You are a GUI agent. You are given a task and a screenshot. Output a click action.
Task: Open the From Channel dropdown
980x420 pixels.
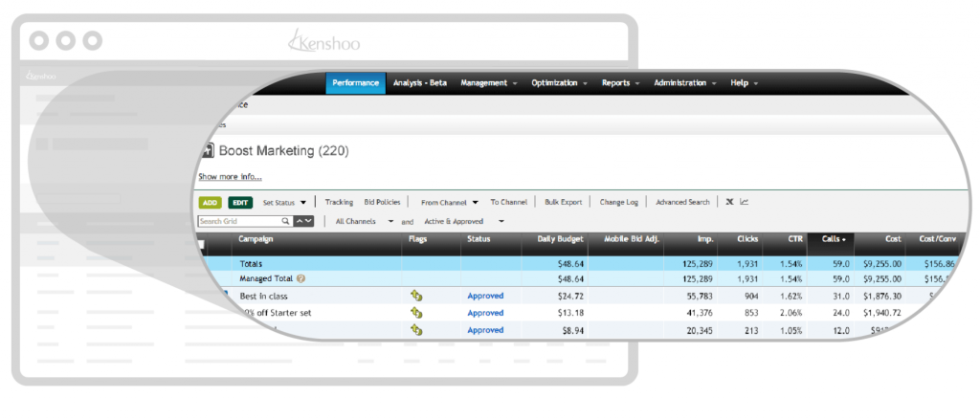tap(450, 203)
